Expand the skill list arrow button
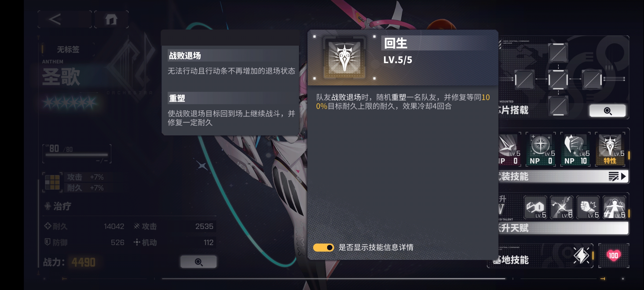Image resolution: width=644 pixels, height=290 pixels. pos(617,176)
